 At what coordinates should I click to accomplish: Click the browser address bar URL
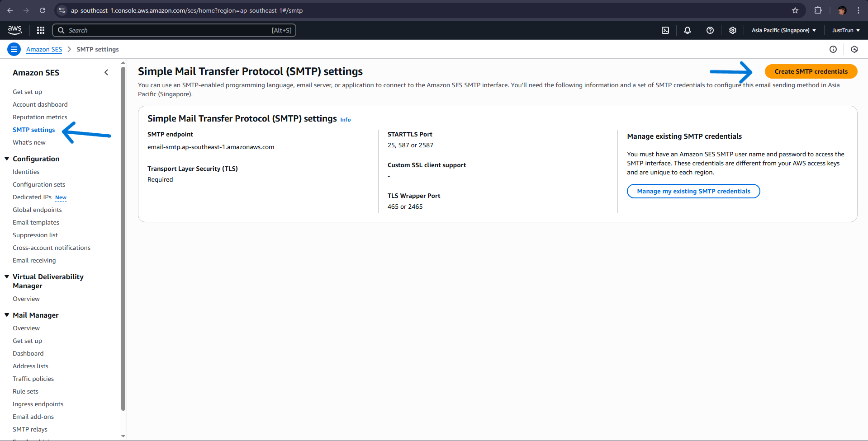187,10
